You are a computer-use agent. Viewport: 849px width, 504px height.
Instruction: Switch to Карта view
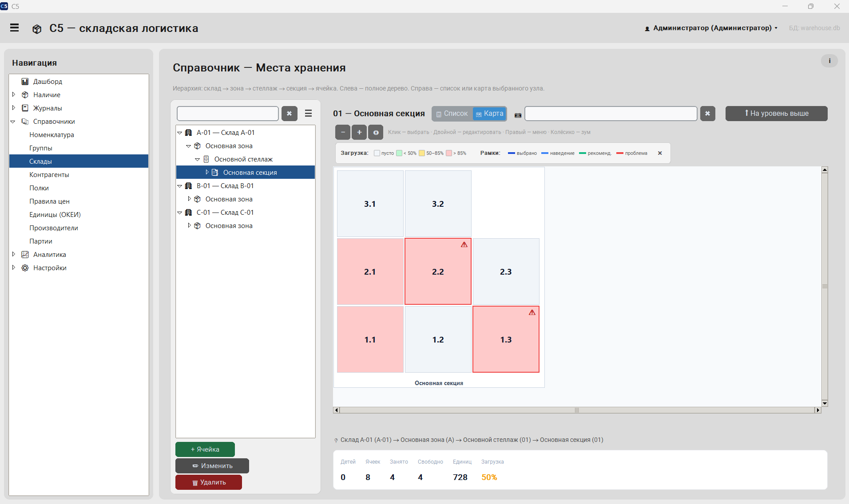[489, 114]
